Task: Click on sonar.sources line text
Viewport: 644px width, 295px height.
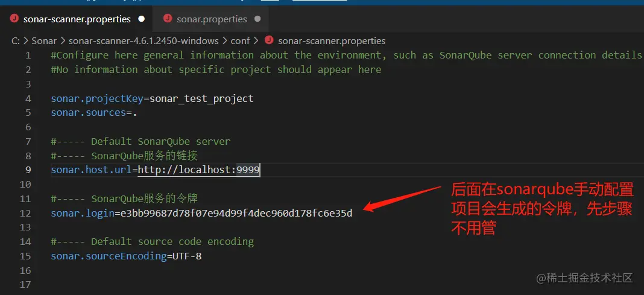Action: 93,113
